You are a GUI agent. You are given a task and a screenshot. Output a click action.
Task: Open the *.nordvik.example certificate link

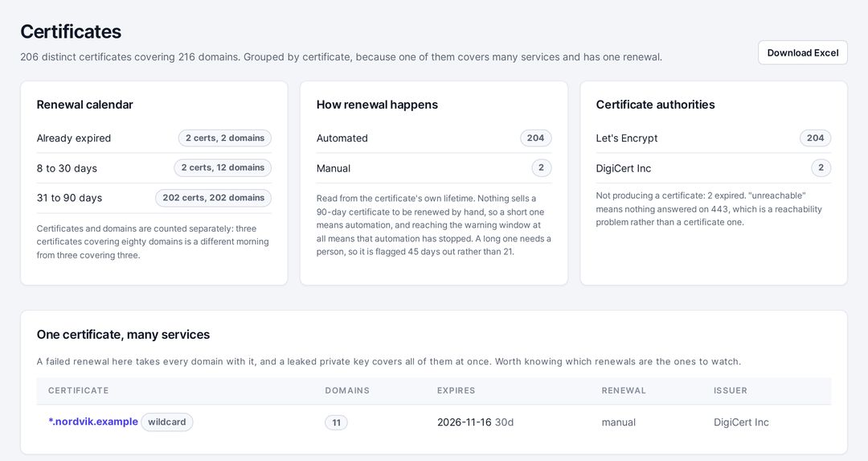click(93, 422)
